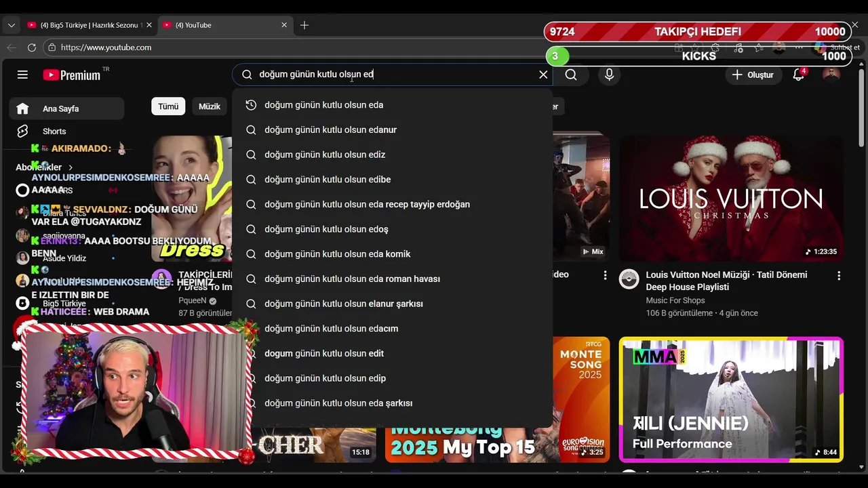Image resolution: width=868 pixels, height=488 pixels.
Task: Click the Music For Shops channel avatar
Action: tap(629, 279)
